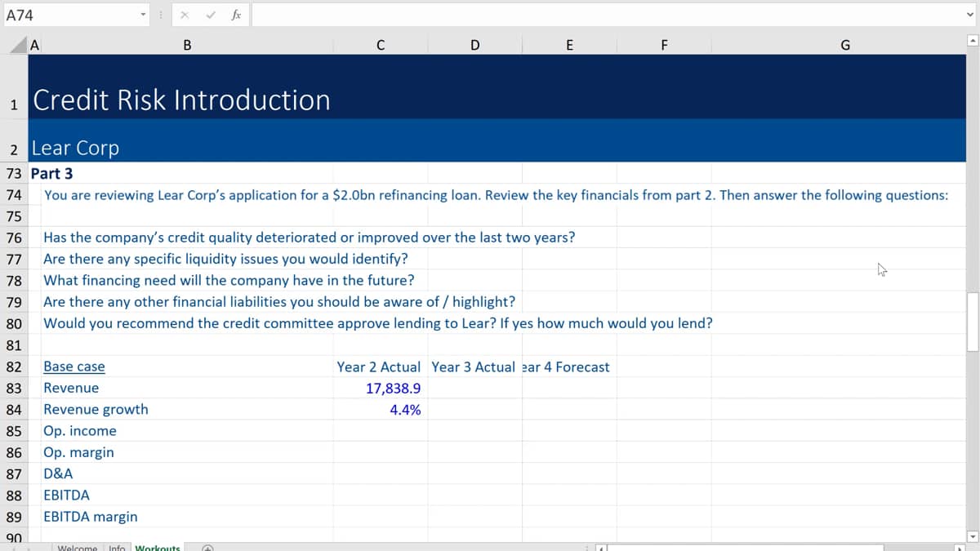Click the other financial liabilities question

(x=278, y=302)
